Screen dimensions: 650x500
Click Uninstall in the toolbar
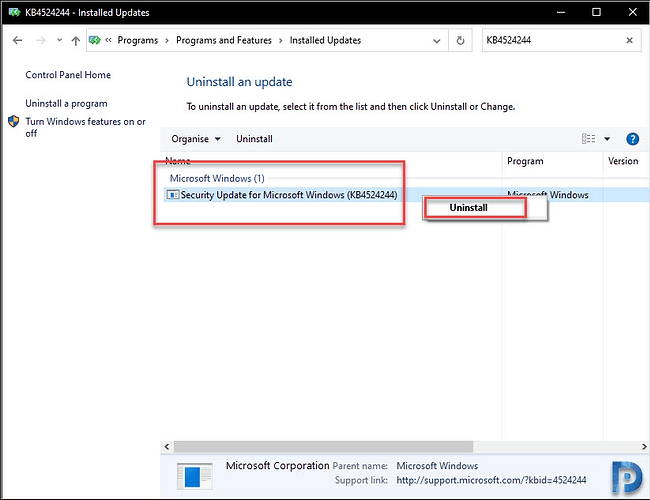click(254, 139)
